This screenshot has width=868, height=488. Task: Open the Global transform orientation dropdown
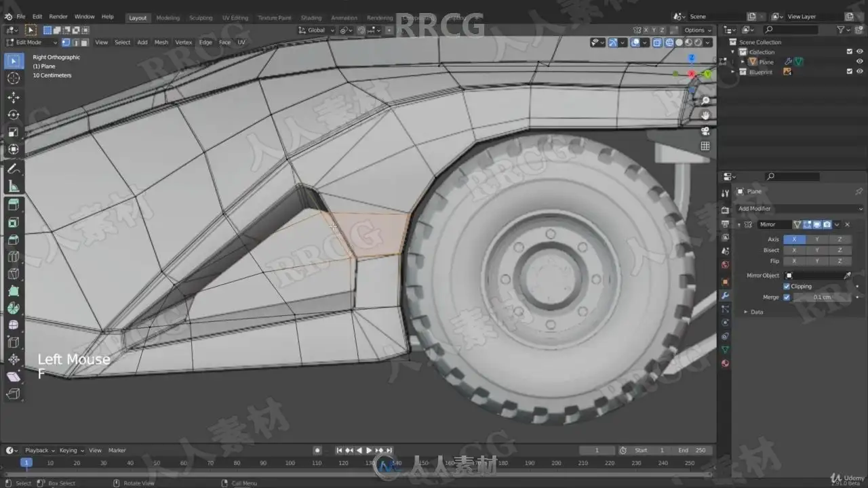[317, 30]
